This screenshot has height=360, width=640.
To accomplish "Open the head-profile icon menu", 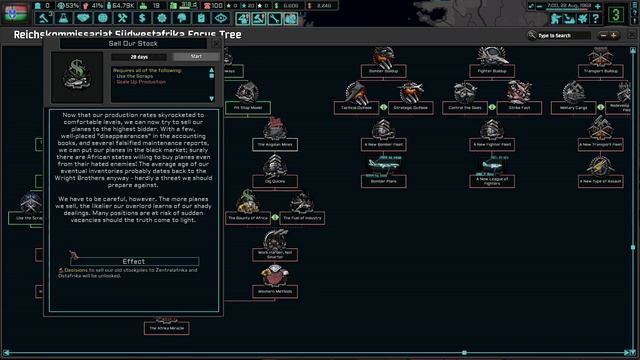I will coord(182,18).
